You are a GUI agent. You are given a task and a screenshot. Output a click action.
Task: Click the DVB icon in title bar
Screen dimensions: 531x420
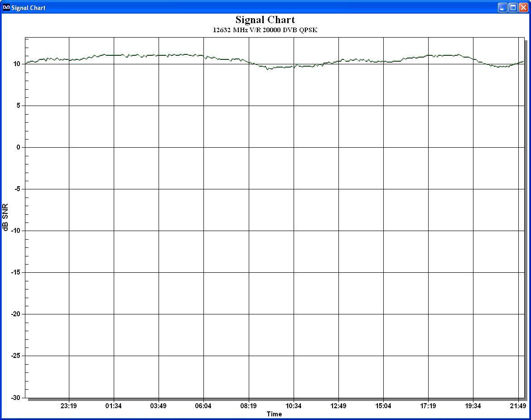[6, 7]
